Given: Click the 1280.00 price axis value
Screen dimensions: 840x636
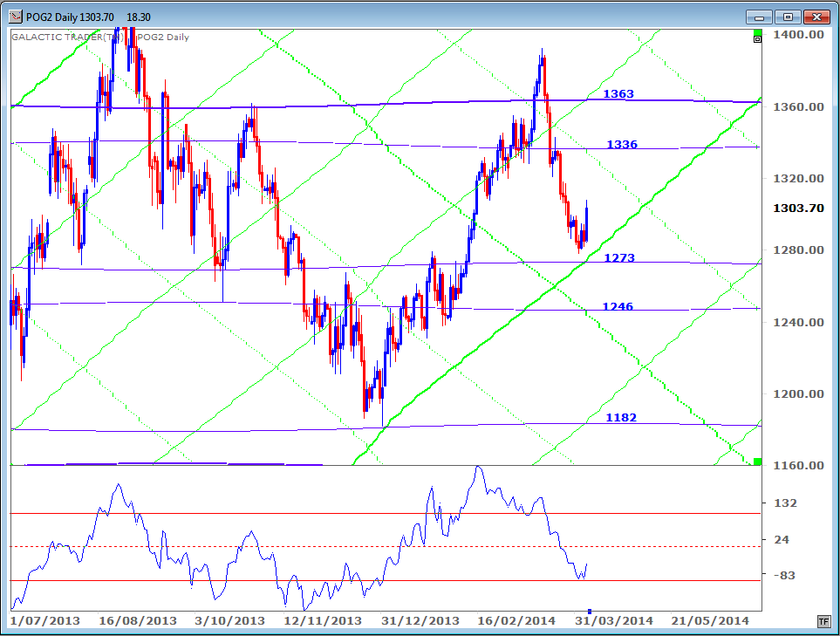Looking at the screenshot, I should coord(799,250).
